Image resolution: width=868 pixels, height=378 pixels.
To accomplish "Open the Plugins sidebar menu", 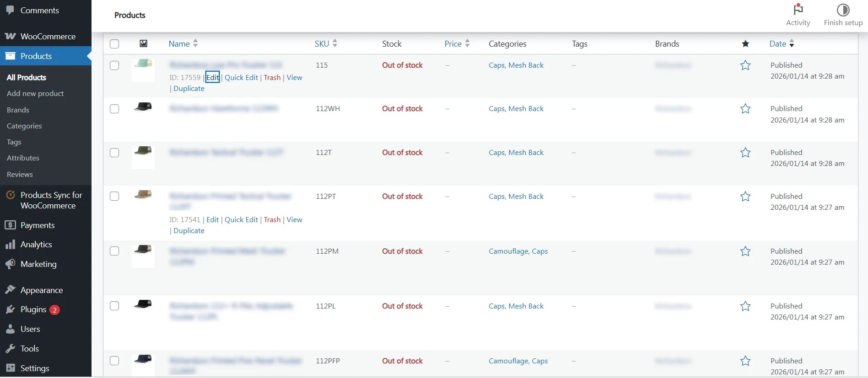I will [x=33, y=309].
